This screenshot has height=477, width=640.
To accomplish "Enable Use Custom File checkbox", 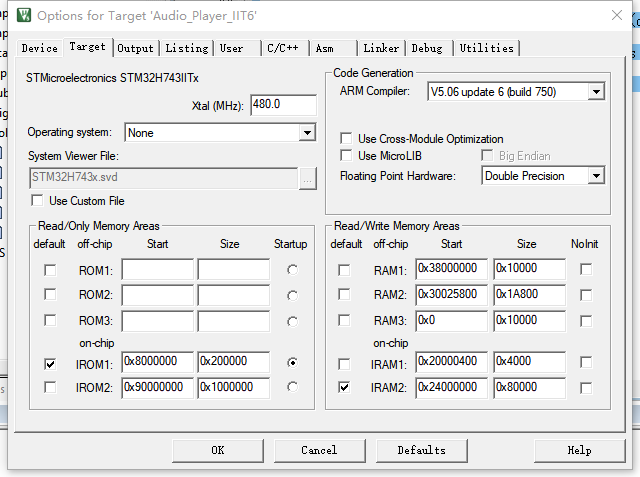I will 38,200.
